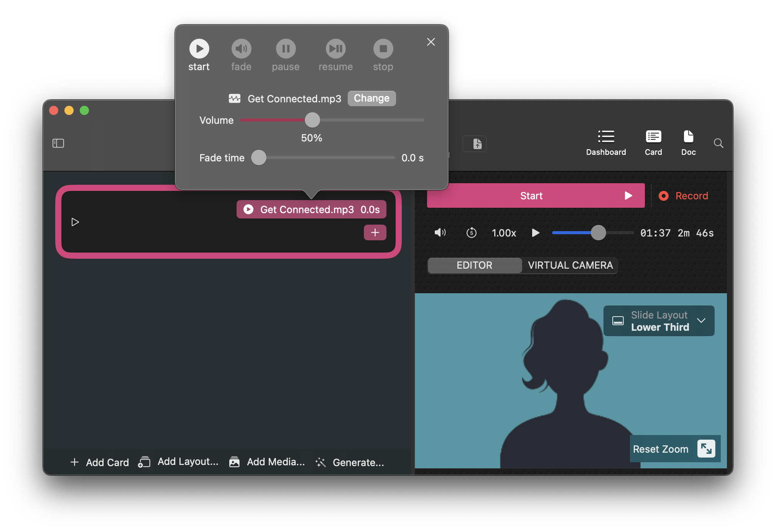Viewport: 776px width, 532px height.
Task: Expand the Slide Layout Lower Third dropdown
Action: pos(659,321)
